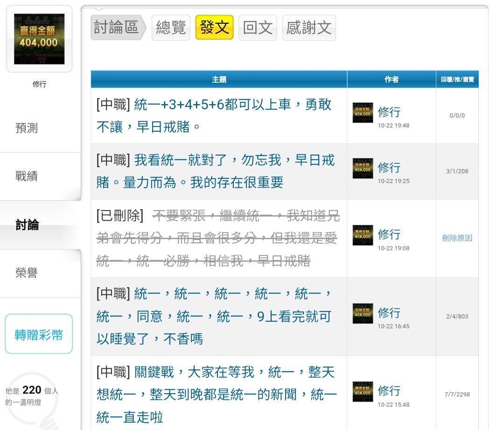
Task: Click the 修行 username under the profile picture
Action: point(39,84)
